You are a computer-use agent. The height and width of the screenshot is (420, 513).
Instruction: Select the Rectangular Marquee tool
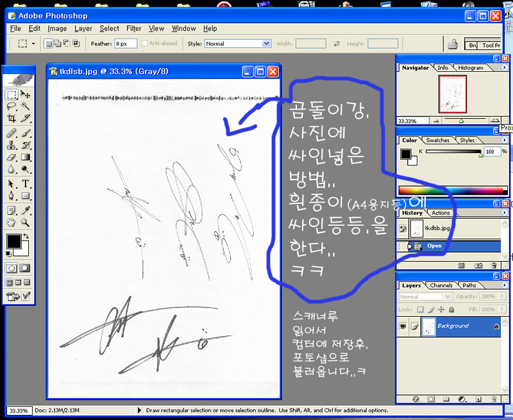(12, 94)
